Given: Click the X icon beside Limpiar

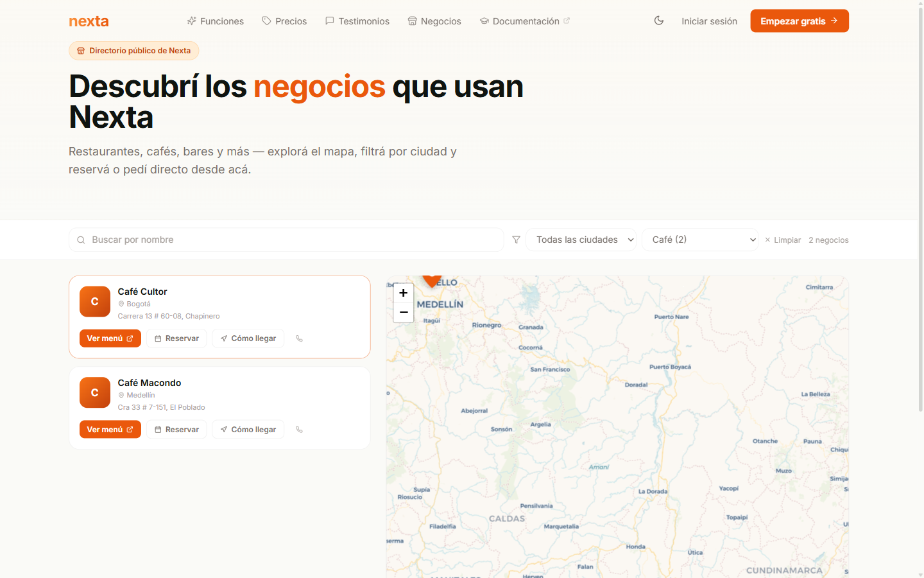Looking at the screenshot, I should coord(767,240).
